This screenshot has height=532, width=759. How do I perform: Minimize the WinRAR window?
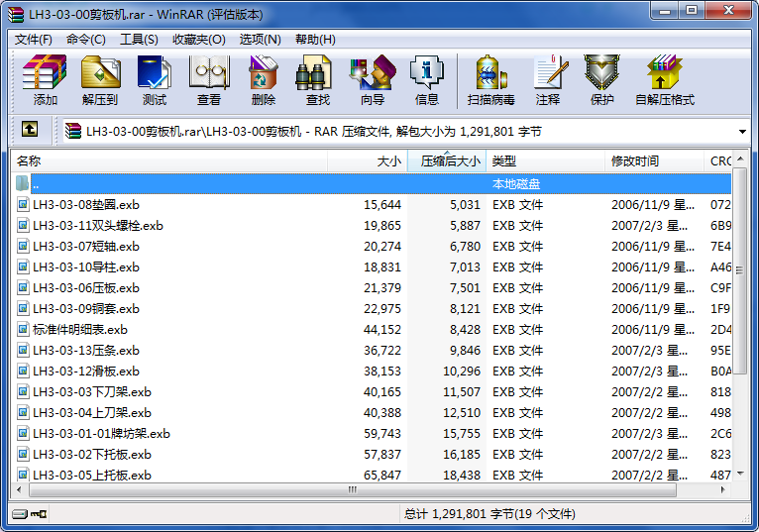665,11
